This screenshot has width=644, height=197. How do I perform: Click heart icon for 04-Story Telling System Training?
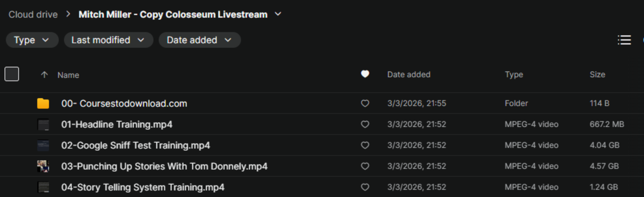[x=365, y=187]
